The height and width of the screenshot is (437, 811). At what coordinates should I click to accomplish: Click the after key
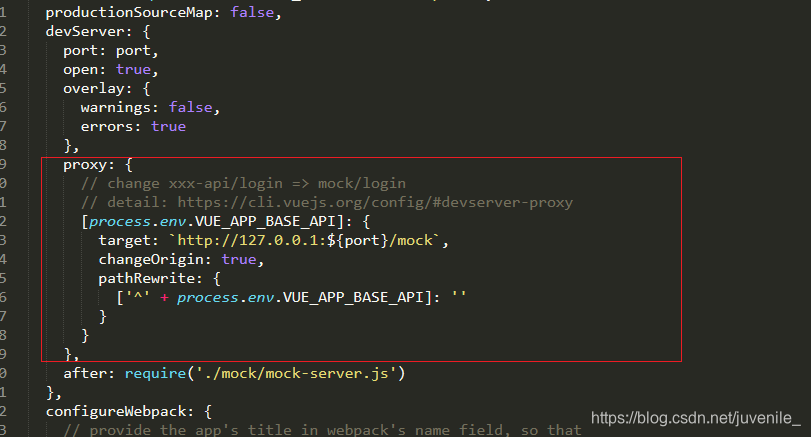point(85,373)
